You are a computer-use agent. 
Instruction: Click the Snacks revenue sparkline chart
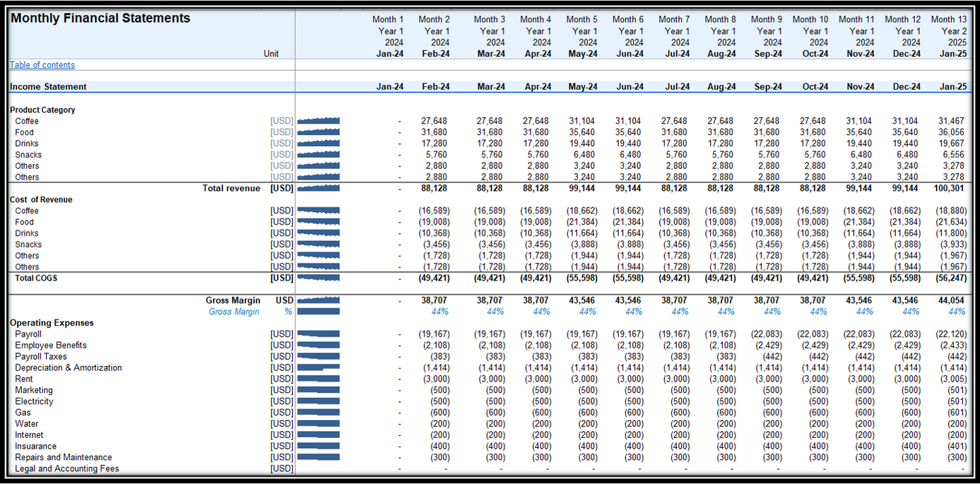318,155
